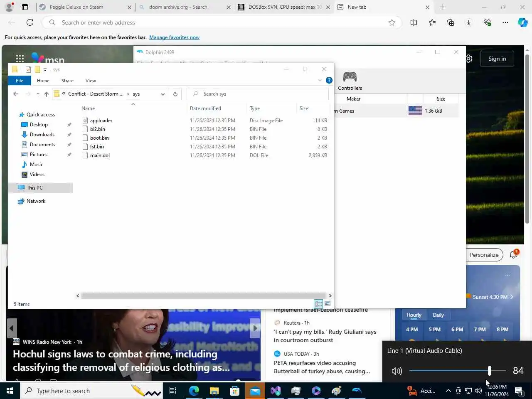Switch to DOSBox SVN browser tab
This screenshot has width=532, height=399.
[284, 7]
